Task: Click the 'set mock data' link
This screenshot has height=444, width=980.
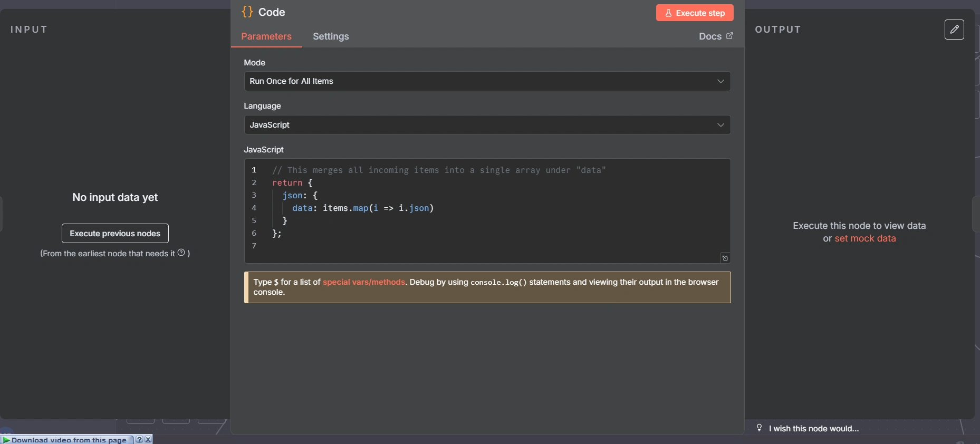Action: (x=864, y=238)
